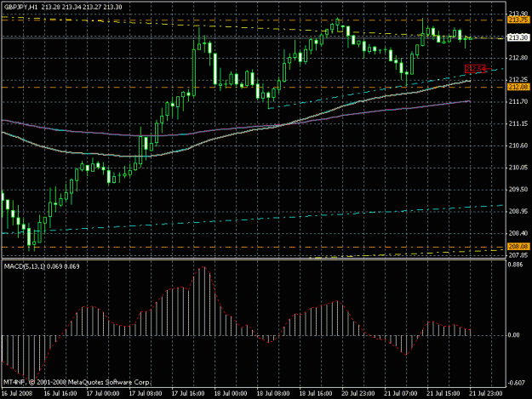Click the 211.70 price scale value
The width and height of the screenshot is (532, 399).
[x=518, y=102]
